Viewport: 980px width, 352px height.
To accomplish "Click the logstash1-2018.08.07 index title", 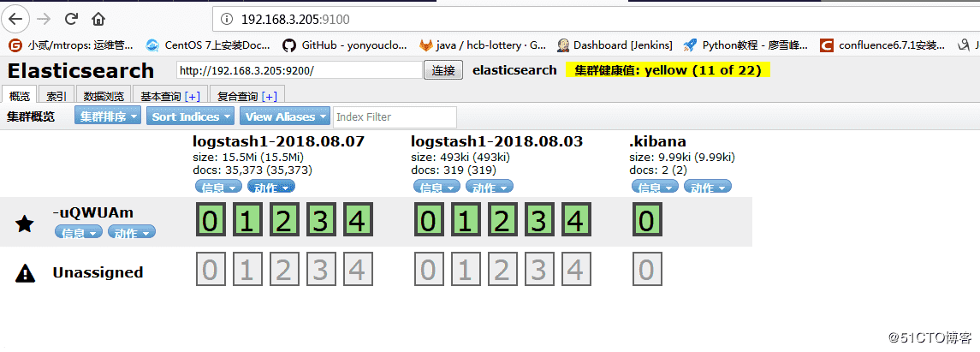I will pos(278,142).
